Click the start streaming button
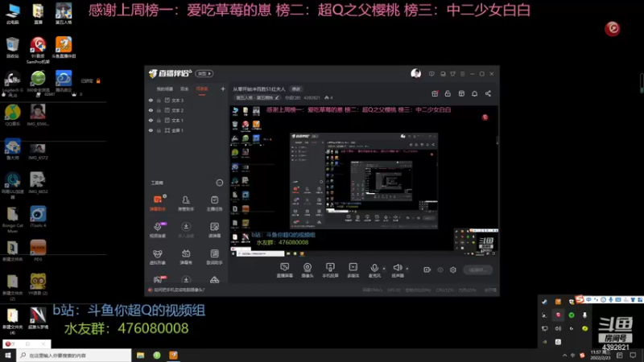The width and height of the screenshot is (644, 362). (x=477, y=269)
